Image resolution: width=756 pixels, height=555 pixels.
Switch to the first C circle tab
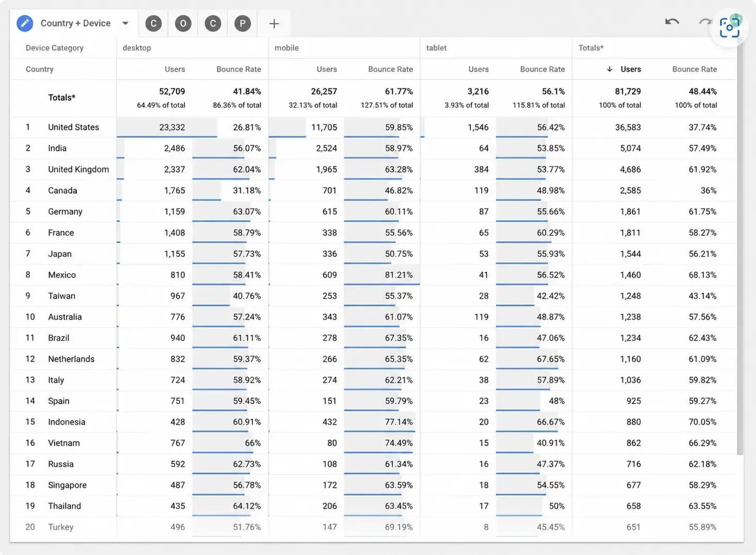tap(153, 23)
